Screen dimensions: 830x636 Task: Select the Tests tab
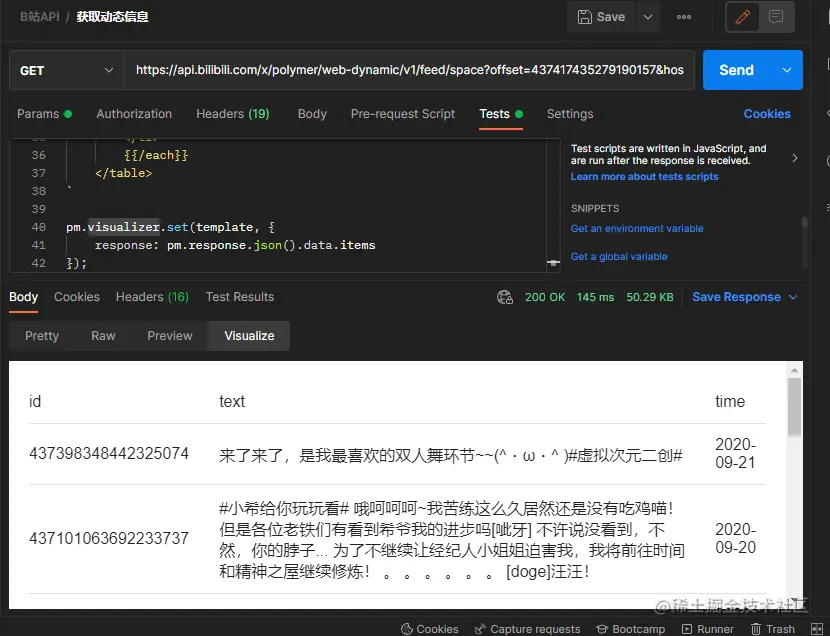[501, 114]
